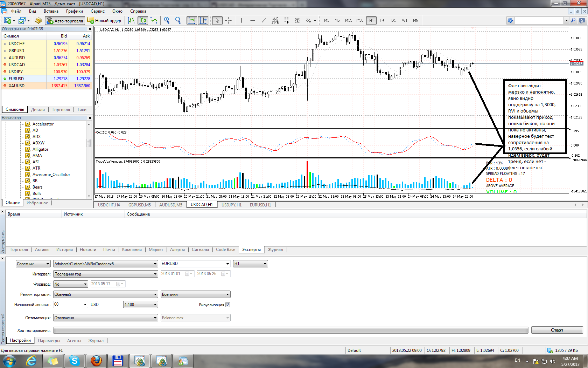Click the Ход тестирования progress bar
Screen dimensions: 588x368
290,330
